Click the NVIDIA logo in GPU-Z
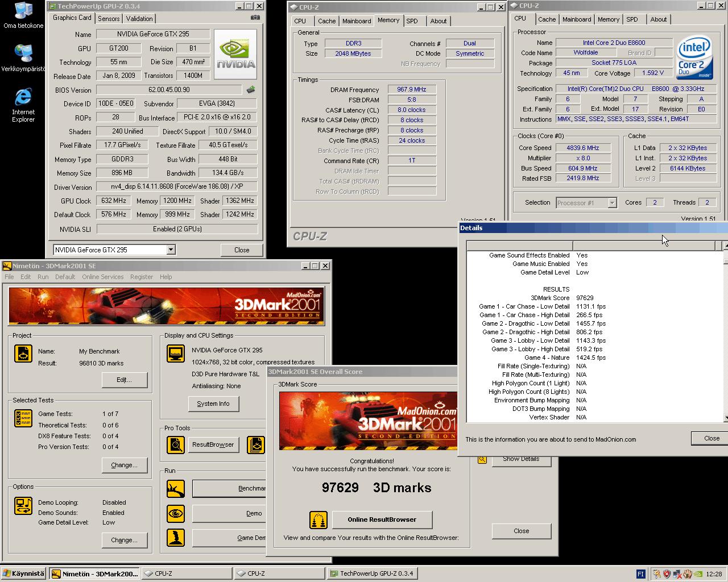 tap(235, 55)
